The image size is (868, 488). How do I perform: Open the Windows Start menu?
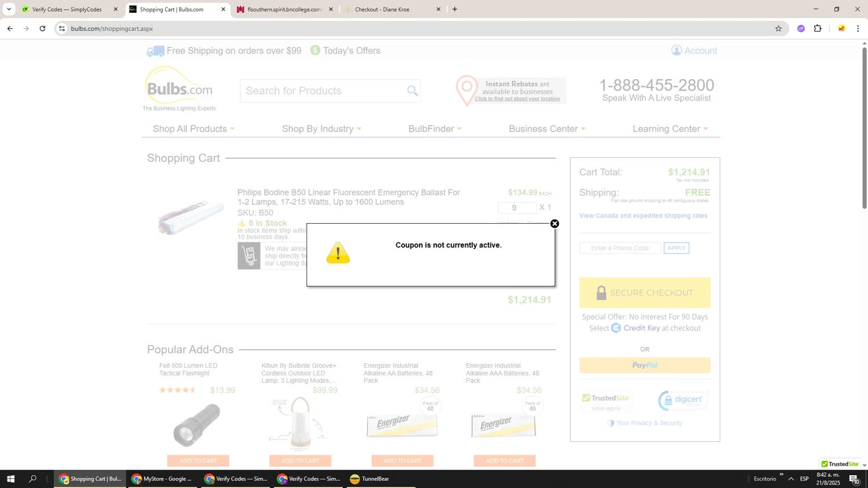[x=10, y=479]
